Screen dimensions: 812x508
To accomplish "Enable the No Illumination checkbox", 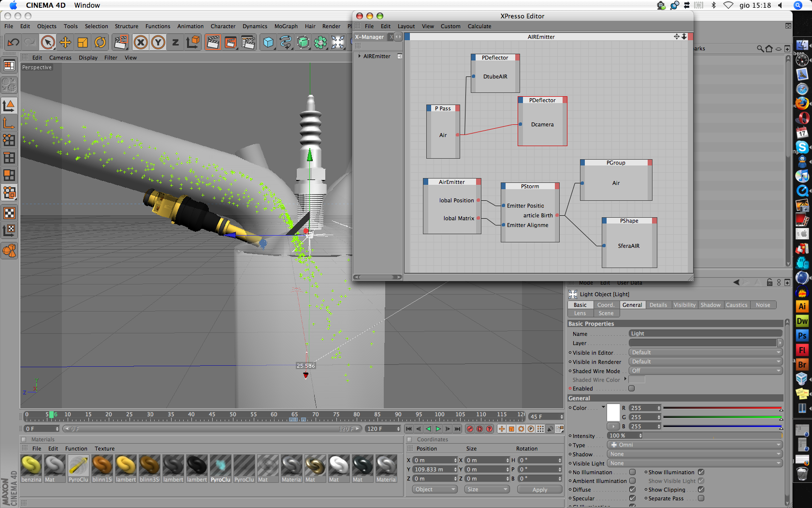I will click(x=632, y=472).
